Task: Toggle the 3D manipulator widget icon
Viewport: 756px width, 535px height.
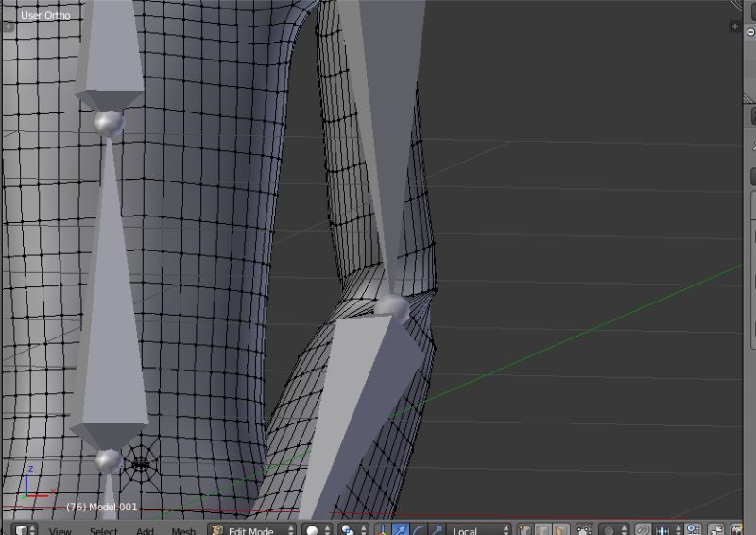Action: point(383,529)
